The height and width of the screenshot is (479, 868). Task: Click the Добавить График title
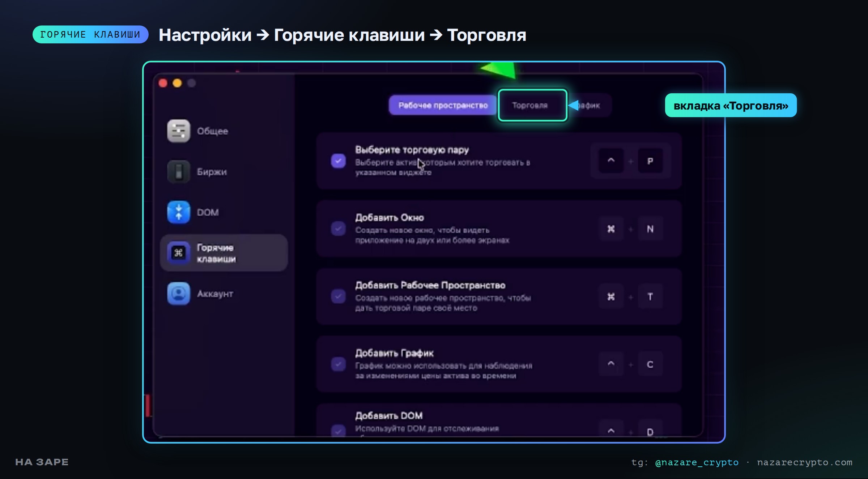[394, 353]
